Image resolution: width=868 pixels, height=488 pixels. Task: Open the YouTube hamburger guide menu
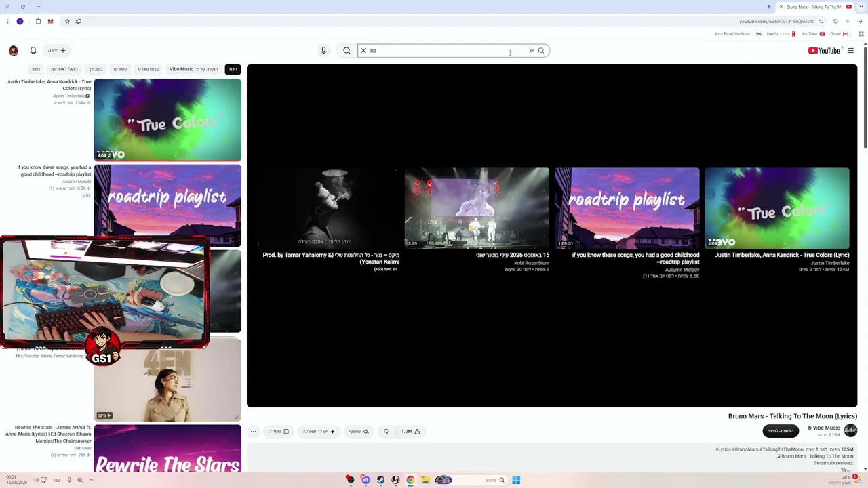tap(850, 50)
